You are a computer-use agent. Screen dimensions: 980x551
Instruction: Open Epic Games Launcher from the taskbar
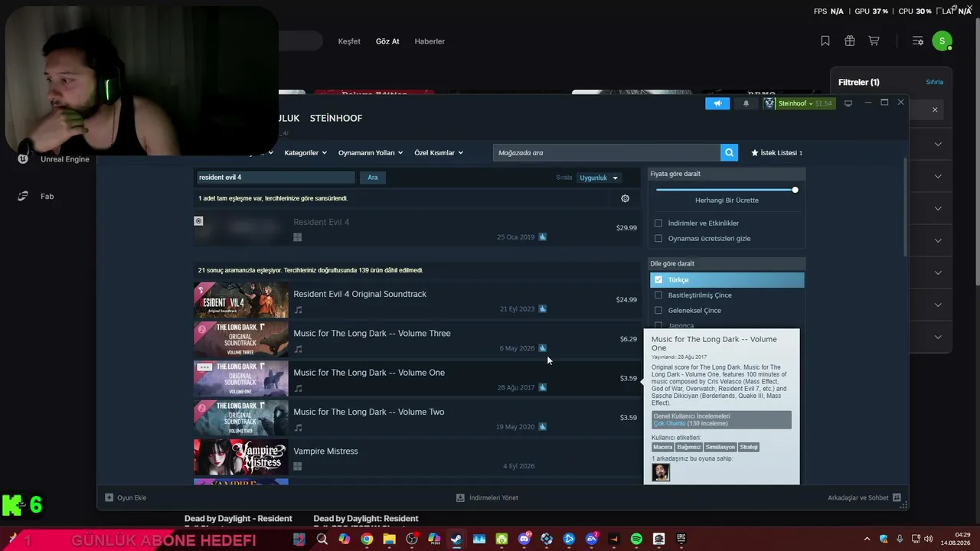click(681, 540)
